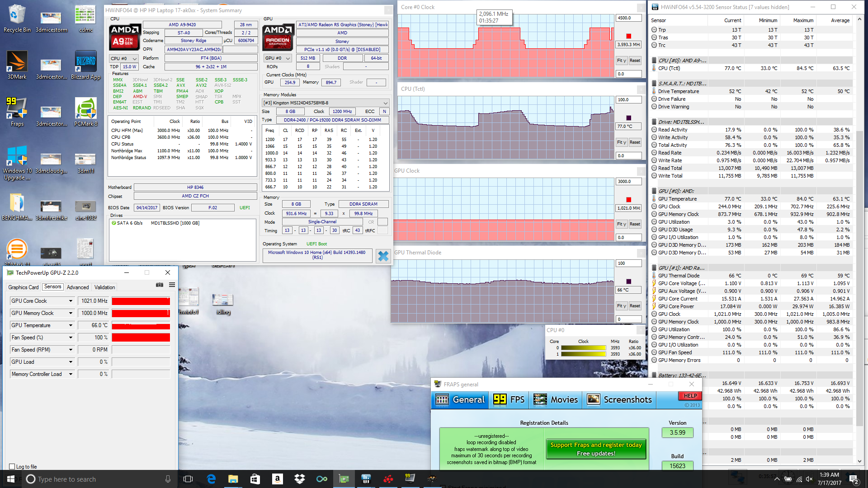The image size is (868, 488).
Task: Expand the GPU Load sensor dropdown
Action: click(x=71, y=362)
